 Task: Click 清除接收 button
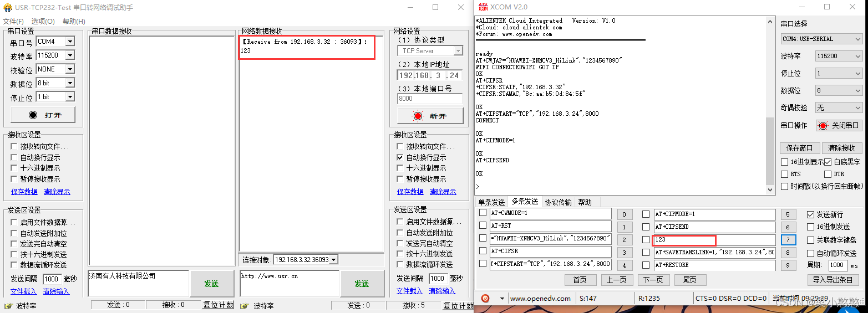(841, 148)
